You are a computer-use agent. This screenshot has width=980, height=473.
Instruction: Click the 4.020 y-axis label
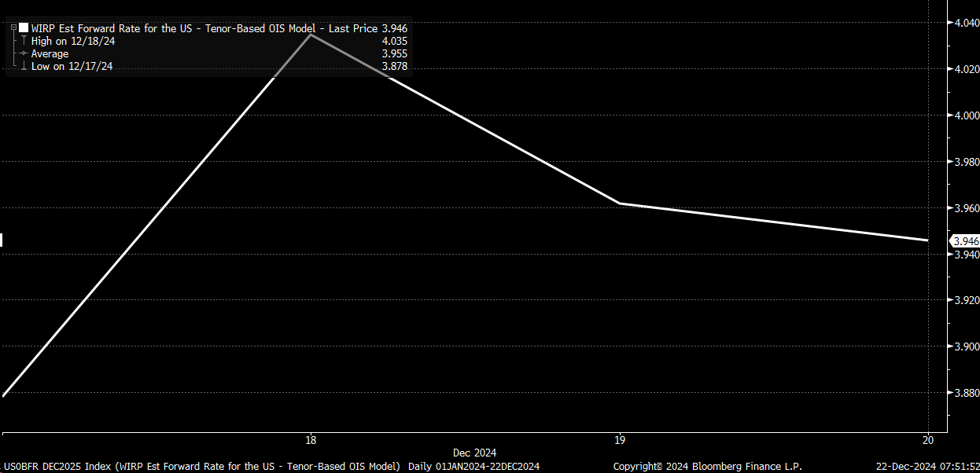click(967, 69)
